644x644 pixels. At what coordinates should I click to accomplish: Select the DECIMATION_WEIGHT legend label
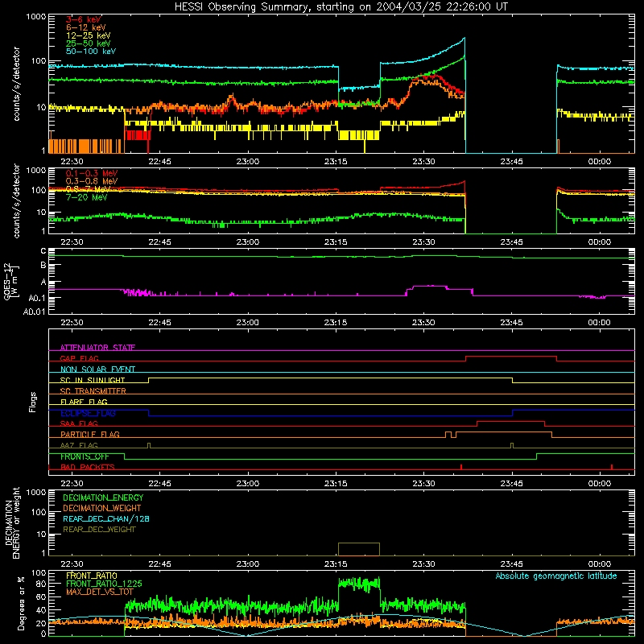(x=102, y=508)
